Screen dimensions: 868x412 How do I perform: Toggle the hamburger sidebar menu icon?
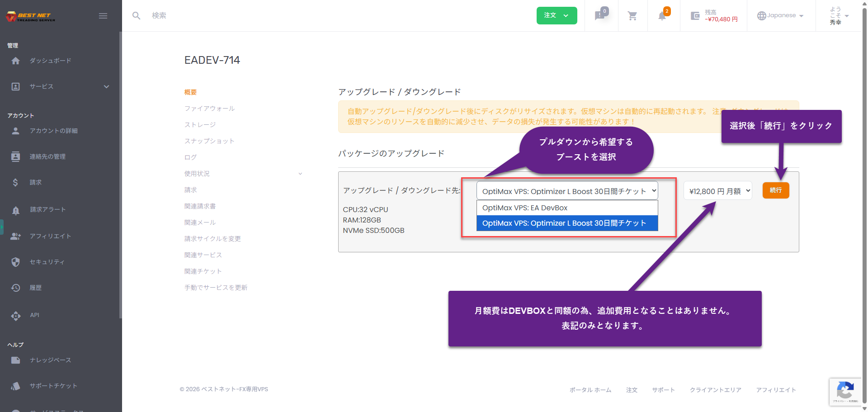point(103,16)
